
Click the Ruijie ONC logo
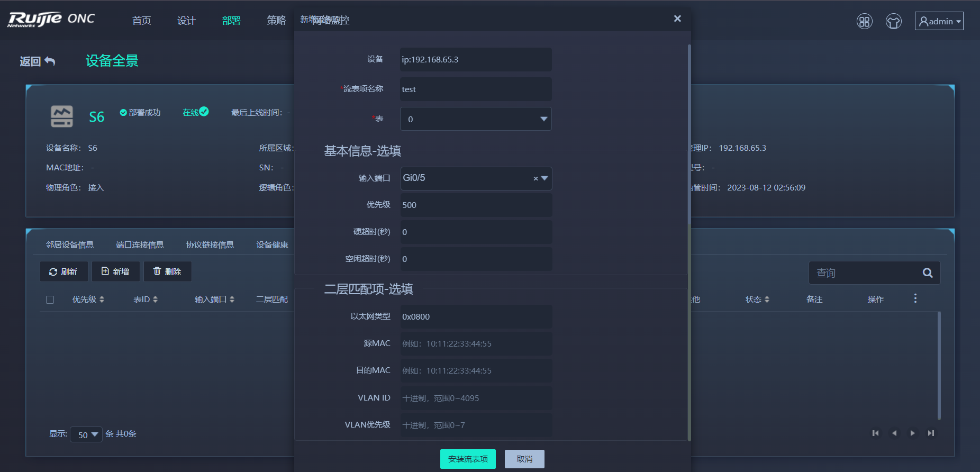point(51,20)
